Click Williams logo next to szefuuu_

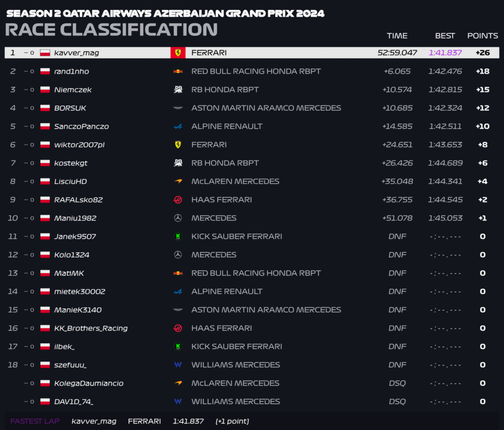[x=178, y=364]
